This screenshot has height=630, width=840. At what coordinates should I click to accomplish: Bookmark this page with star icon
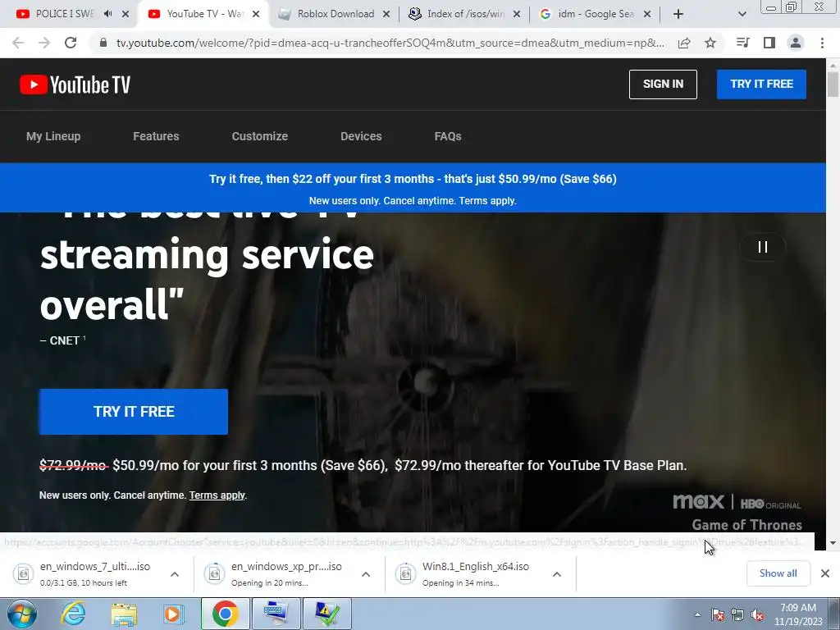pyautogui.click(x=710, y=43)
